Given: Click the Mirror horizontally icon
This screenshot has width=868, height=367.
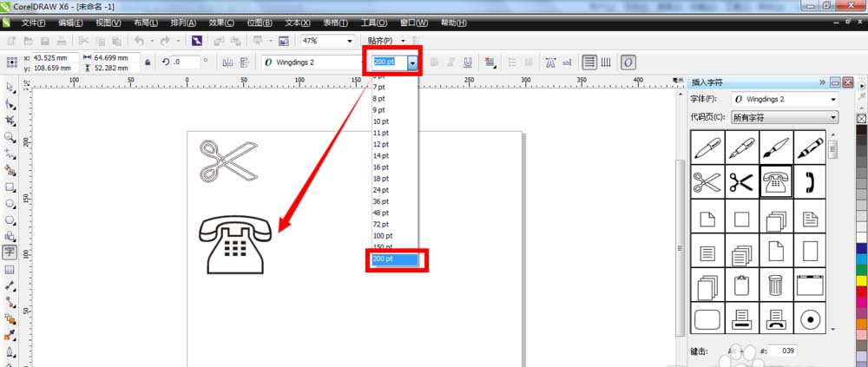Looking at the screenshot, I should [x=228, y=62].
